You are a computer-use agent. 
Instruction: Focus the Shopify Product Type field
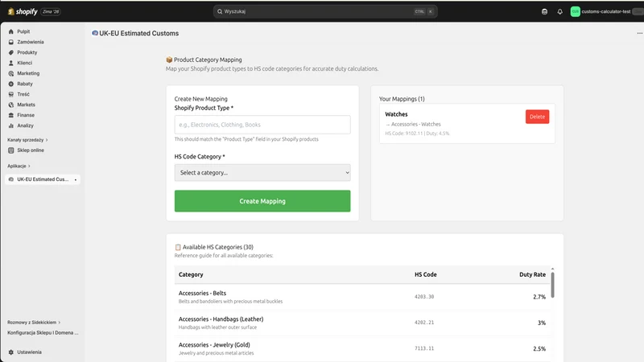pyautogui.click(x=262, y=125)
